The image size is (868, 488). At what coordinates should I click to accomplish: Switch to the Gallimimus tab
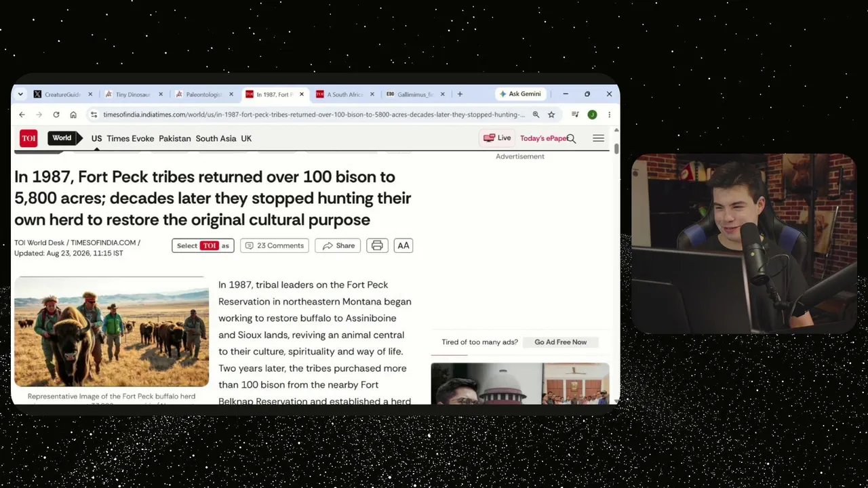[410, 94]
